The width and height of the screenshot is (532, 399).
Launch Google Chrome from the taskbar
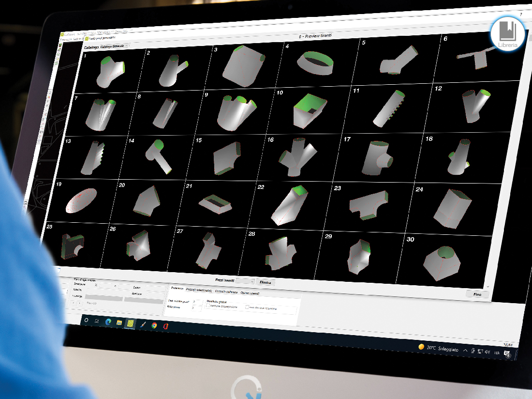pyautogui.click(x=154, y=325)
